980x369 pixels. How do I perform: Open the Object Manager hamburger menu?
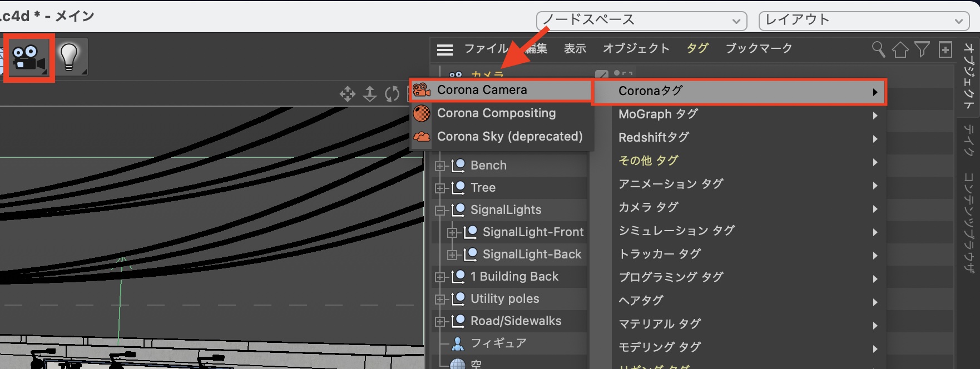point(445,50)
